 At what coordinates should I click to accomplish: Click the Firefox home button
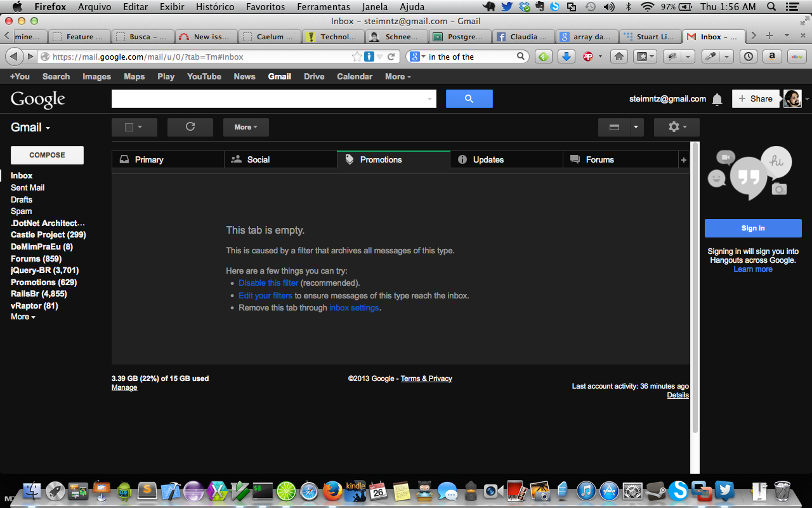619,57
